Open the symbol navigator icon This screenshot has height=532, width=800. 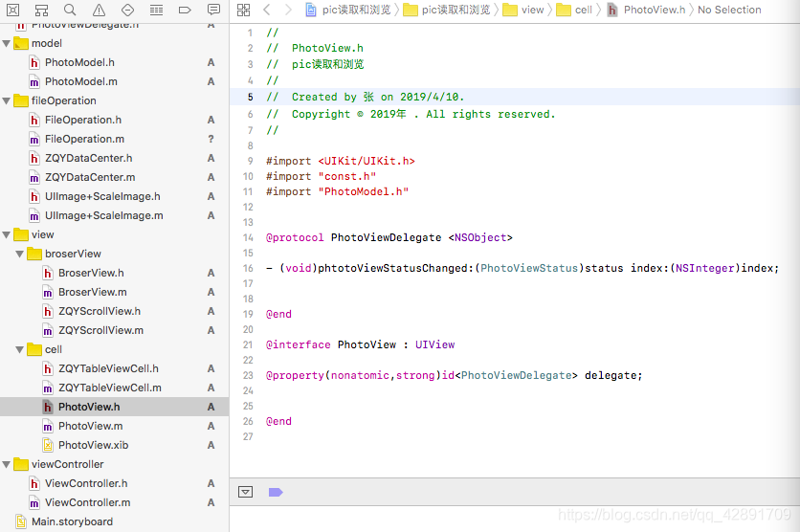[x=41, y=10]
